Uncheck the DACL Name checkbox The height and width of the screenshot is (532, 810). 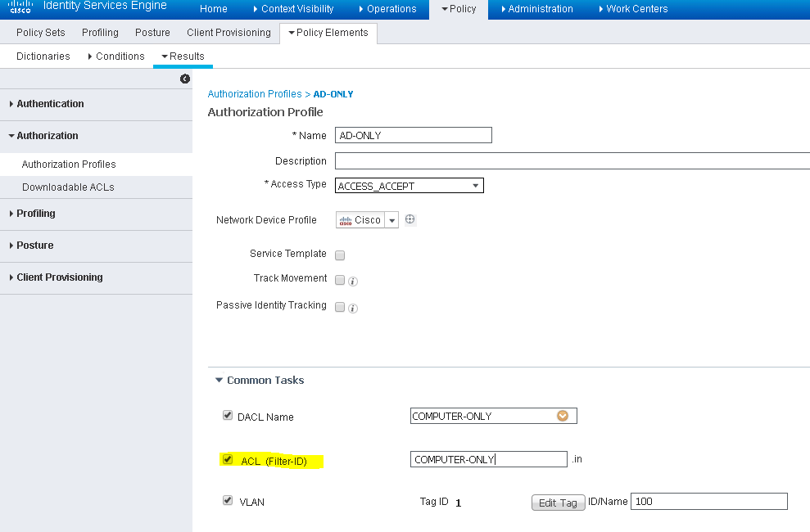pyautogui.click(x=228, y=416)
